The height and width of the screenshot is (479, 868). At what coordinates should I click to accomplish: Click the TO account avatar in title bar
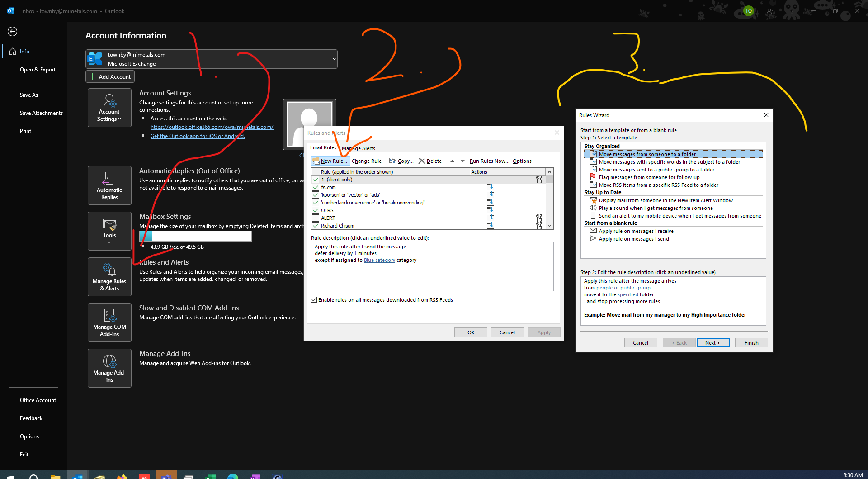point(749,11)
